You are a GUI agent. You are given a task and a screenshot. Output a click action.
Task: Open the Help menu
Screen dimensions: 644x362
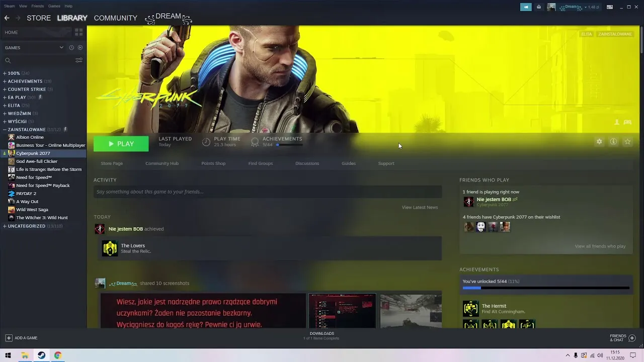tap(68, 6)
